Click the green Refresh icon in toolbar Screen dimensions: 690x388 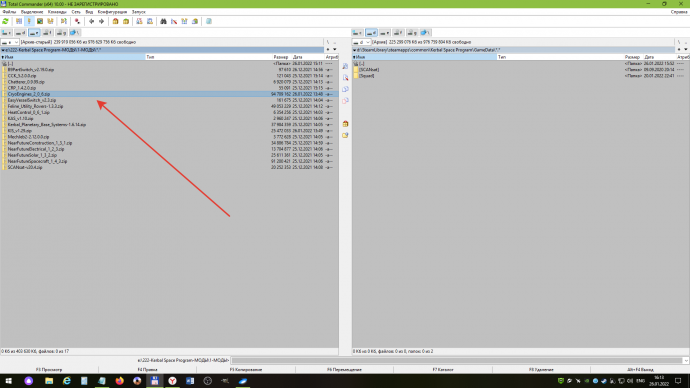point(5,21)
